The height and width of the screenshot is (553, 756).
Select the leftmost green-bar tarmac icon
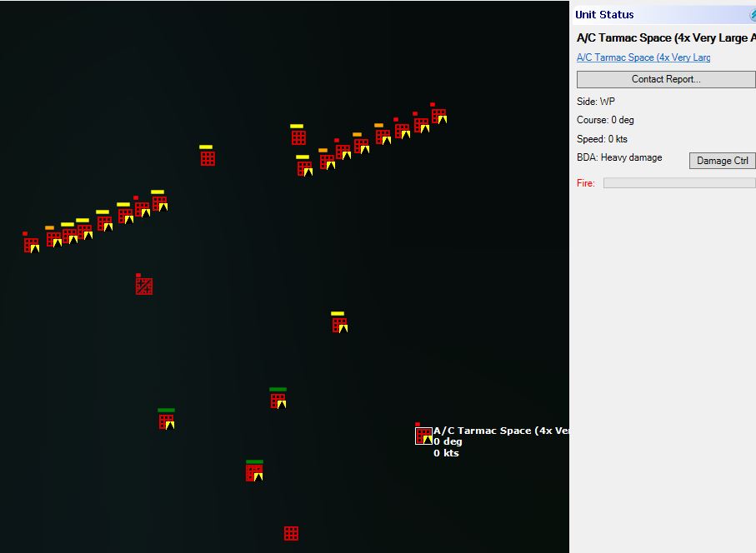point(167,421)
